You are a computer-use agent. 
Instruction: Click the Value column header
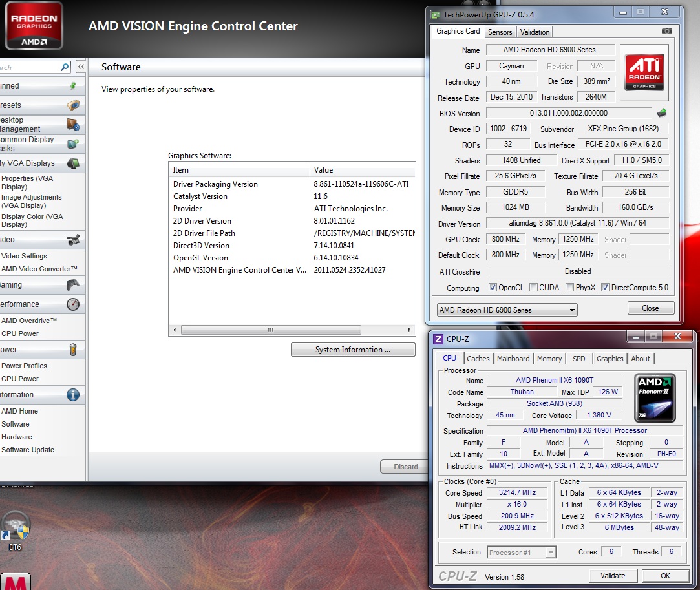[363, 169]
